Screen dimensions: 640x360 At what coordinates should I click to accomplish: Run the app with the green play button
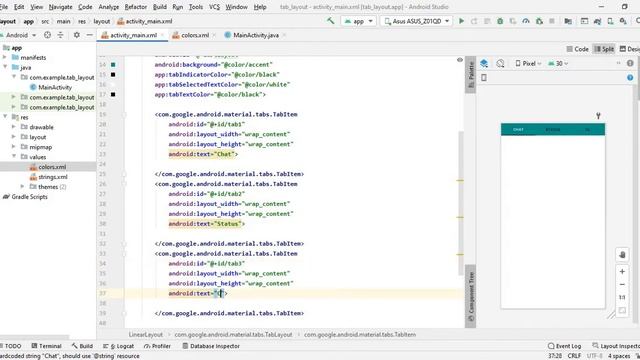tap(462, 21)
